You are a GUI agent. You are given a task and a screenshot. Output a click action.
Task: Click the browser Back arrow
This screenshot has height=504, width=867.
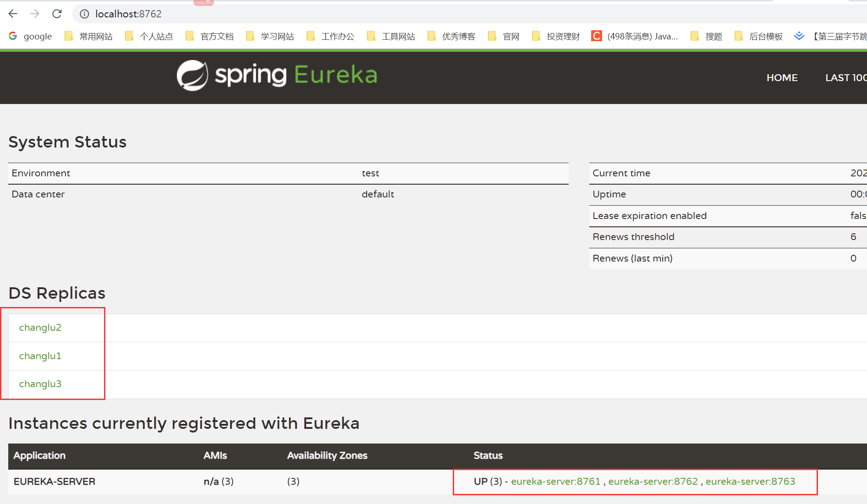[x=13, y=14]
